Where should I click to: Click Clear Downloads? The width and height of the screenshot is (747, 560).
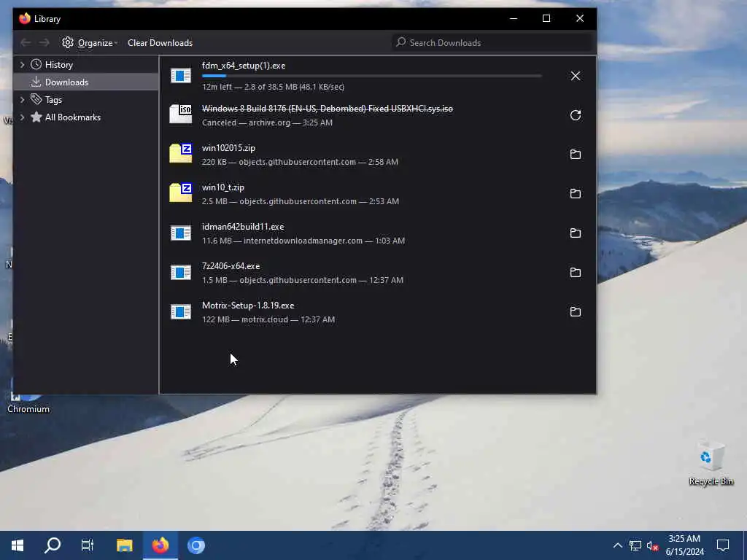point(160,43)
